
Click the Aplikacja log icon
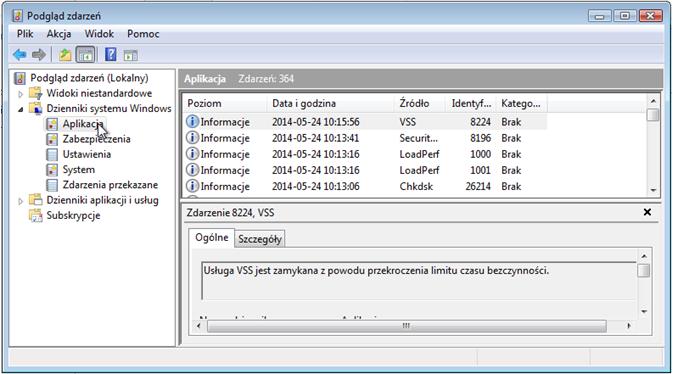click(52, 124)
